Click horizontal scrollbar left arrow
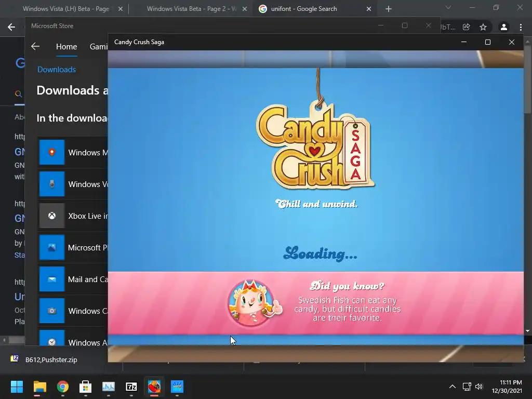The height and width of the screenshot is (399, 532). tap(4, 340)
